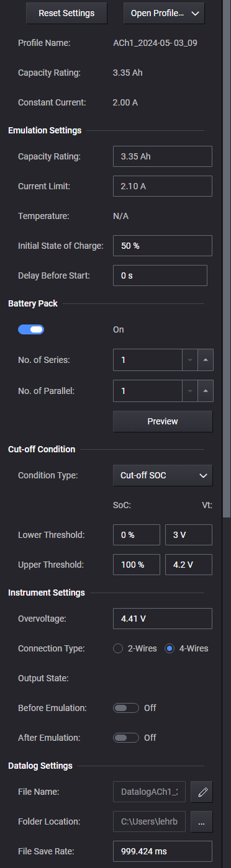Click the Battery Pack Preview button

pyautogui.click(x=163, y=421)
